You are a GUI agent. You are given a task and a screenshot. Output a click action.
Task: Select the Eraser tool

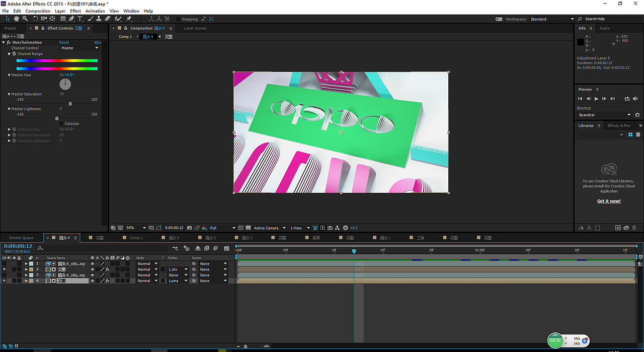(108, 19)
